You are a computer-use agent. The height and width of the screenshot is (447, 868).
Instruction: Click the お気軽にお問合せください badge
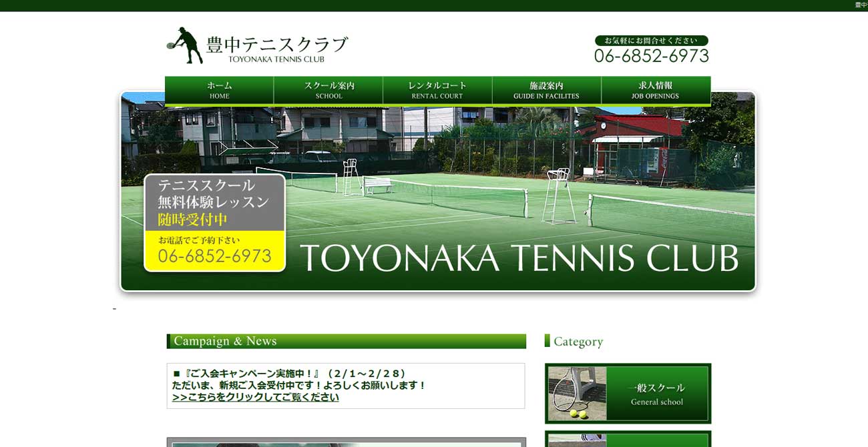(x=651, y=41)
